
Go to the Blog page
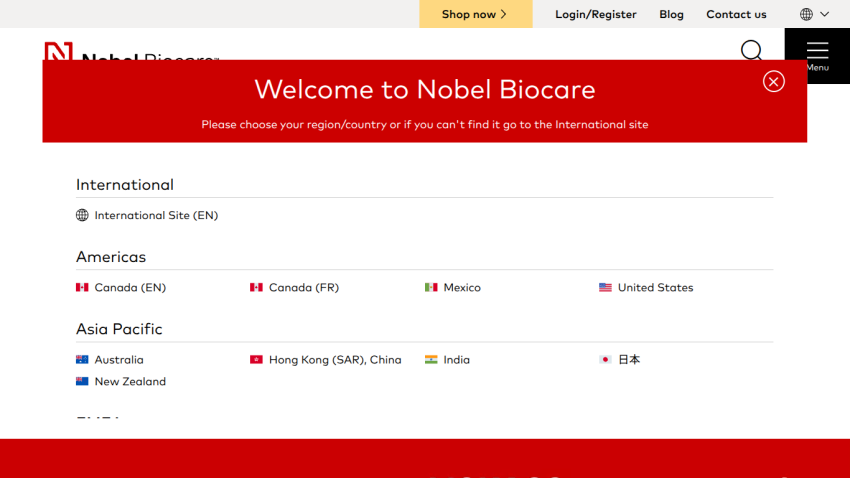671,14
